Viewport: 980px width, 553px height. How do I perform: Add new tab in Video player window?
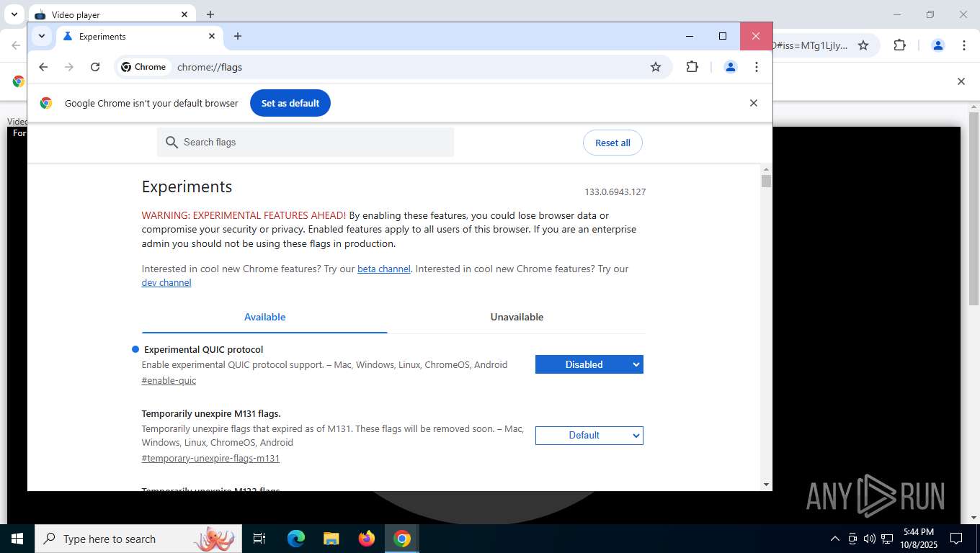click(x=210, y=14)
